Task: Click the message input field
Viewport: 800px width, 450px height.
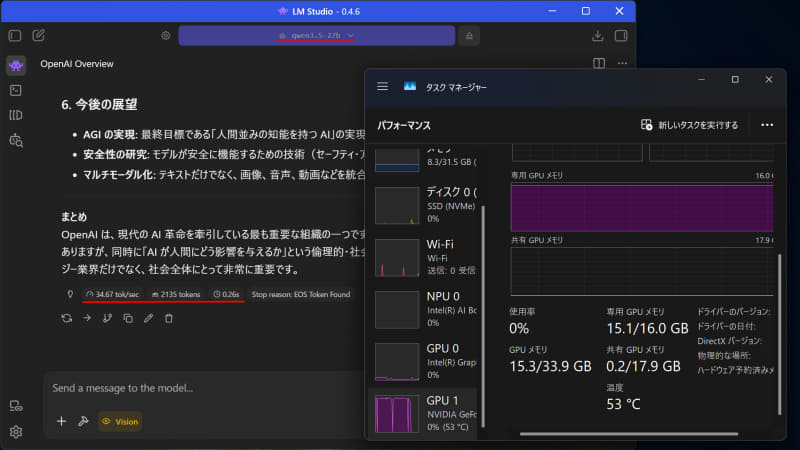Action: [x=204, y=388]
